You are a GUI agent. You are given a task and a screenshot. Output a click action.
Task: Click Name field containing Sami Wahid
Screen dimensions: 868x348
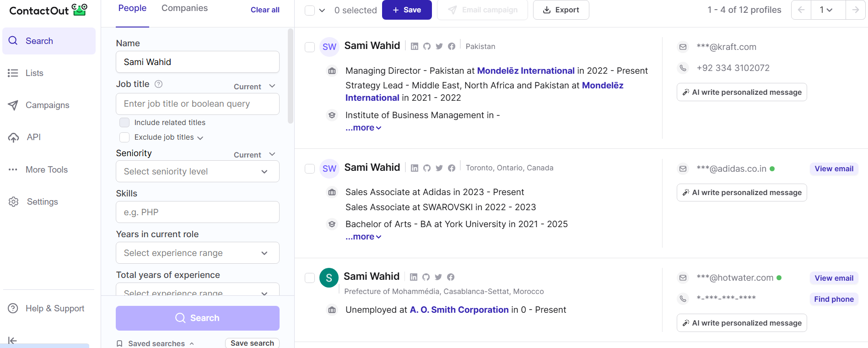pyautogui.click(x=198, y=62)
